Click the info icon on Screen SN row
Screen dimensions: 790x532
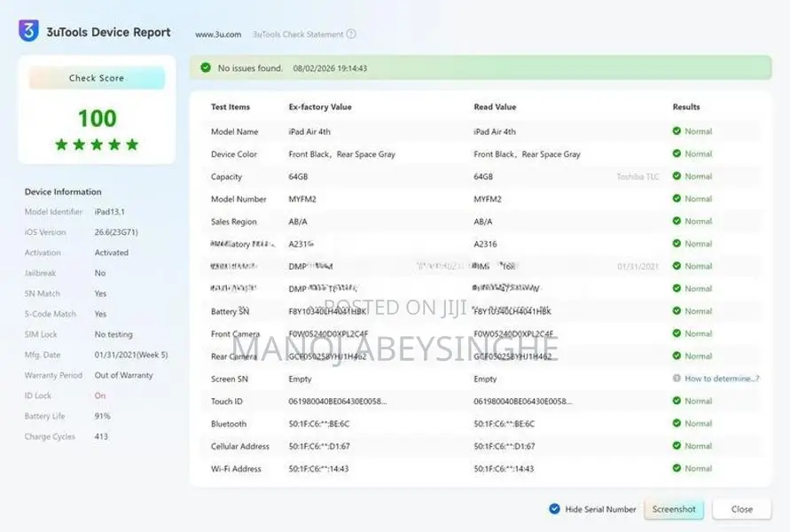click(x=677, y=378)
